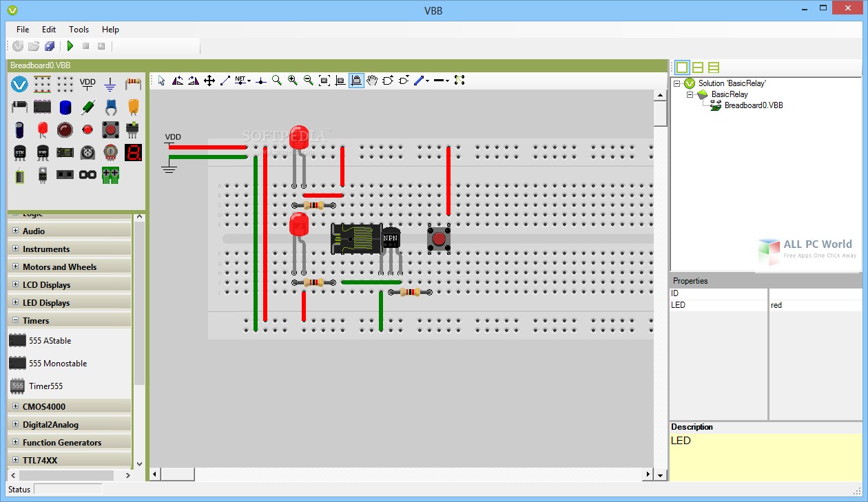
Task: Select the VDD power supply component
Action: pyautogui.click(x=87, y=83)
